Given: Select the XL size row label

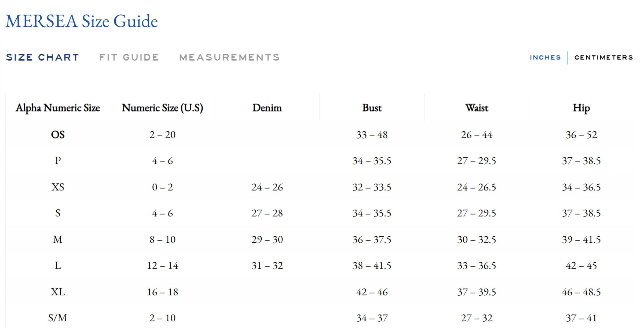Looking at the screenshot, I should [58, 292].
